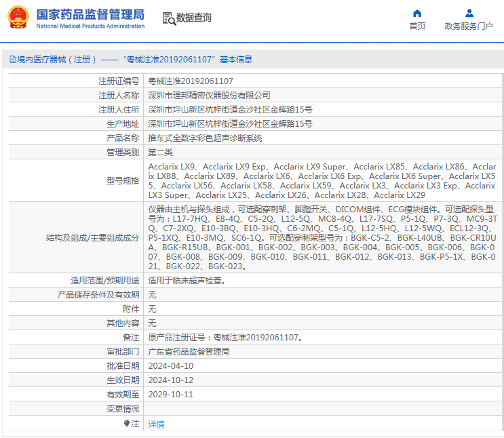
Task: Open the 政务服务门户 link text
Action: coord(469,26)
